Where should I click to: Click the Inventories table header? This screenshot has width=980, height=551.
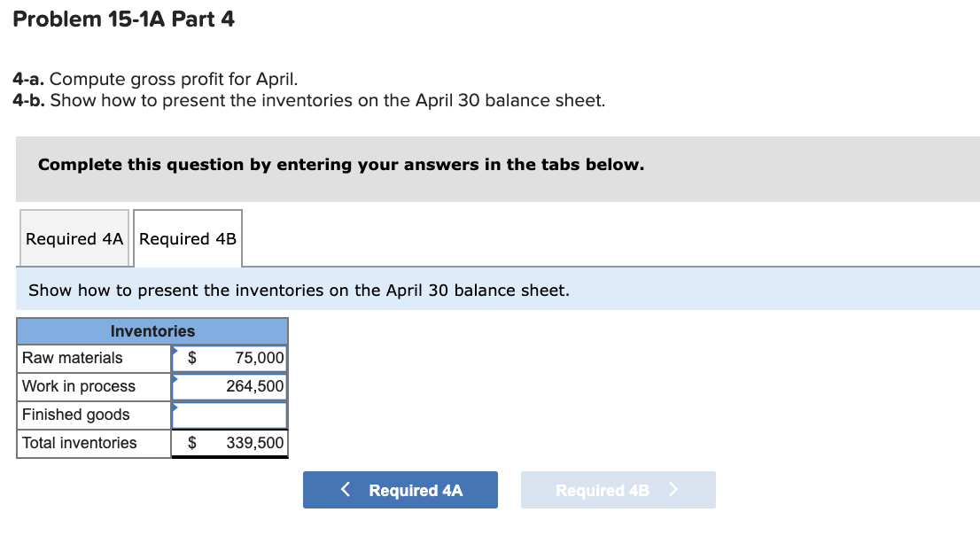click(x=152, y=330)
